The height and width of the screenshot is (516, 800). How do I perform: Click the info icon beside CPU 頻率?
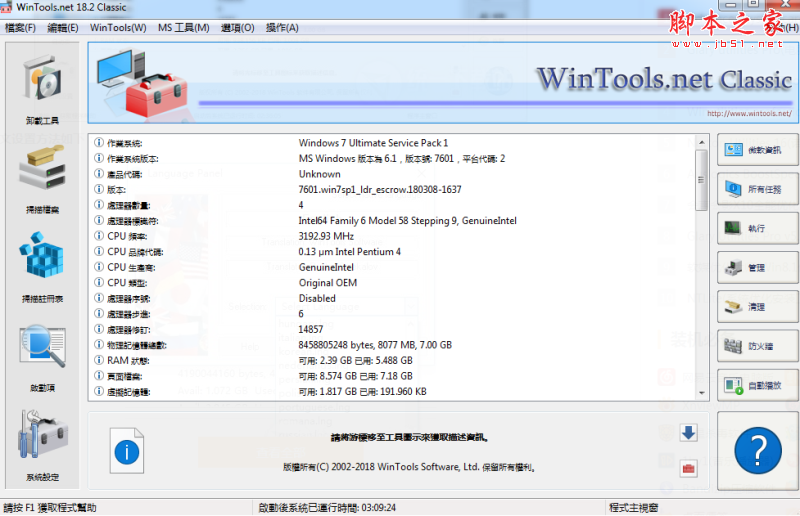99,236
